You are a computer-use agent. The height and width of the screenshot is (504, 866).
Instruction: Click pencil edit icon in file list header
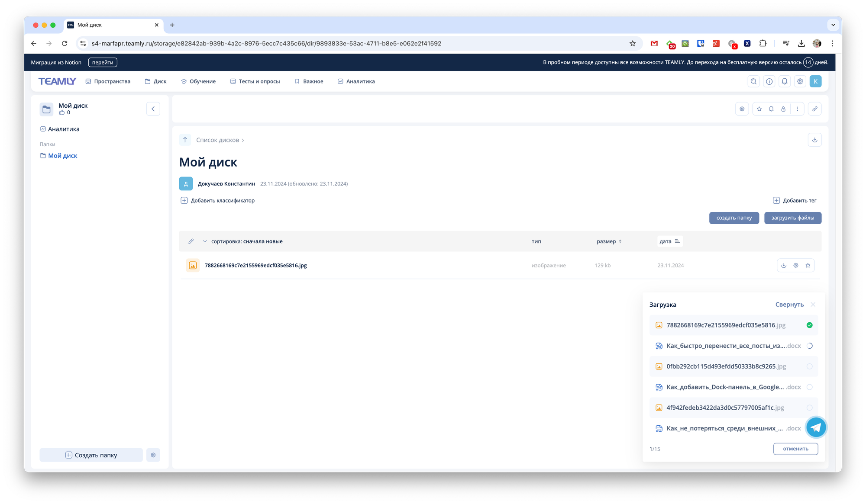(x=191, y=241)
